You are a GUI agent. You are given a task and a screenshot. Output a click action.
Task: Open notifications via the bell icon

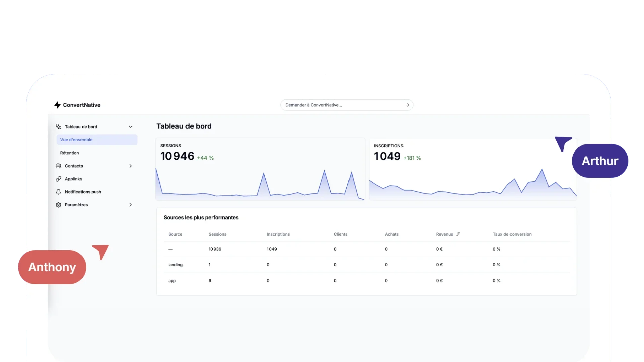tap(58, 192)
